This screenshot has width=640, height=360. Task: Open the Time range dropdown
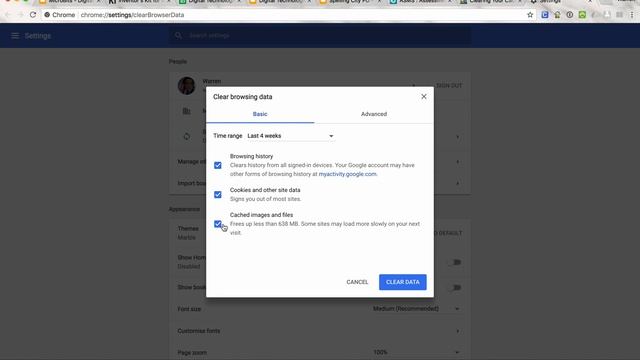click(290, 136)
